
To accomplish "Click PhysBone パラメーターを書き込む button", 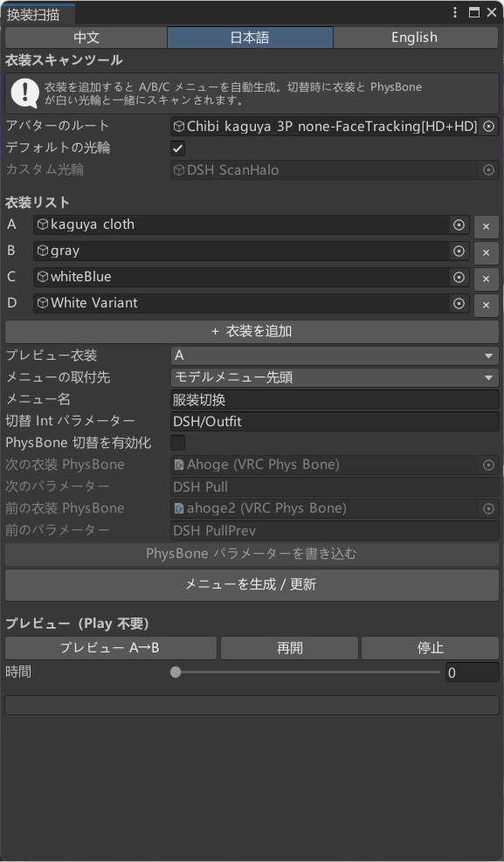I will [x=252, y=554].
